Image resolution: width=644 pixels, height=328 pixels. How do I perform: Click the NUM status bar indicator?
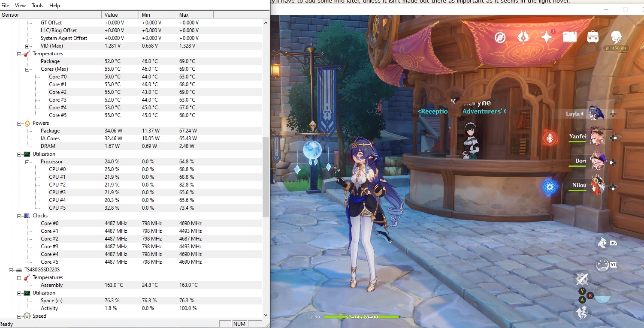(x=239, y=324)
